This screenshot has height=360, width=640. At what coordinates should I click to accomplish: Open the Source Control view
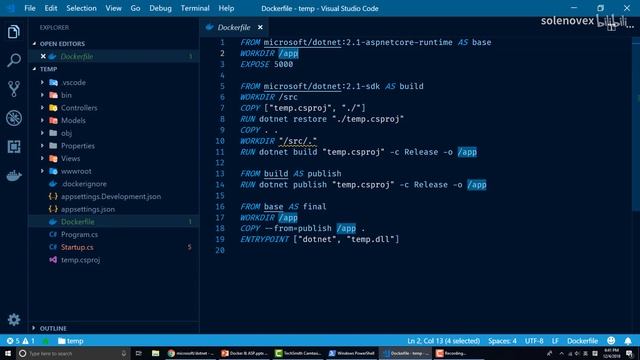pyautogui.click(x=13, y=89)
